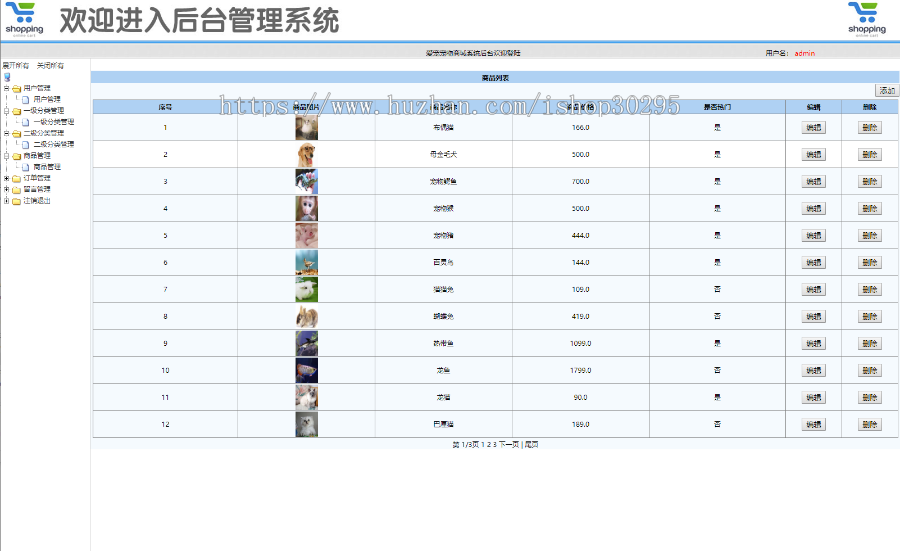Viewport: 900px width, 551px height.
Task: Click 删除 for row 5 priced 444.0
Action: tap(870, 235)
